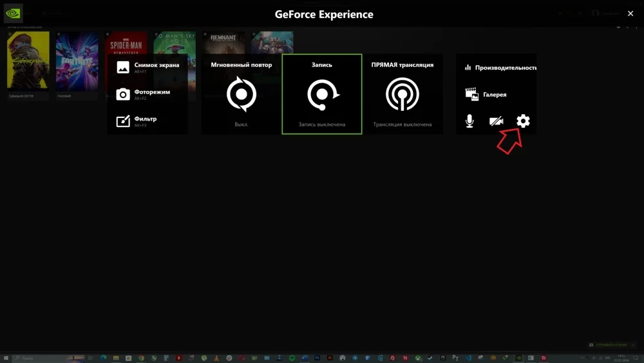The height and width of the screenshot is (363, 644).
Task: Open Adobe Illustrator from the taskbar
Action: tap(330, 358)
